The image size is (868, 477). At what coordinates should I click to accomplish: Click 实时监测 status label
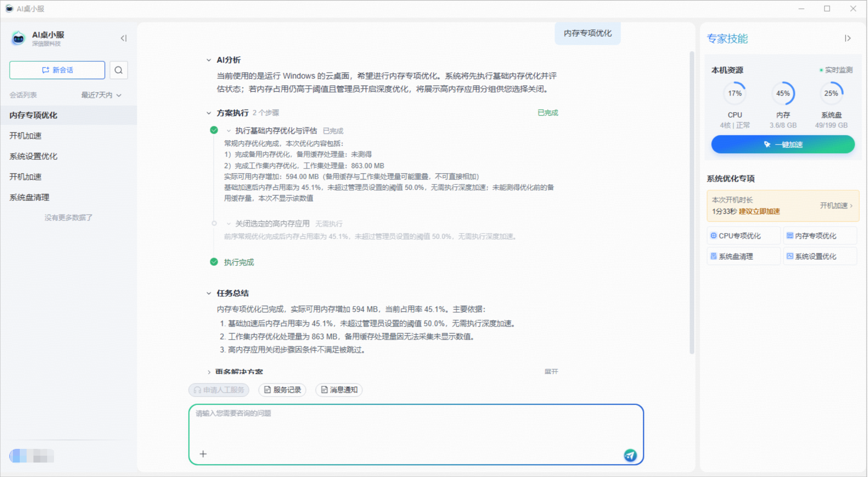click(x=836, y=70)
